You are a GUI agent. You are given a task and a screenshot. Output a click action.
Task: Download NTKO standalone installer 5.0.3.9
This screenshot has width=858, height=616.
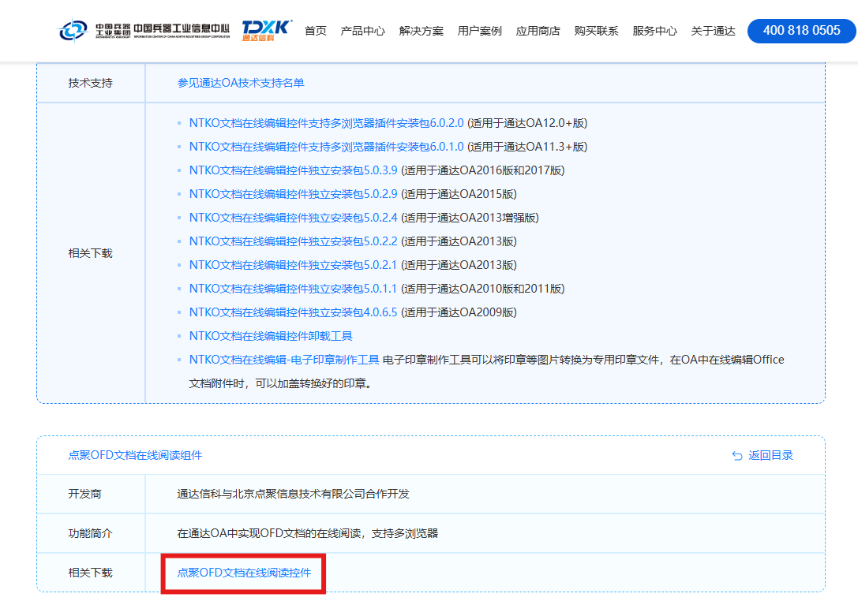[x=293, y=170]
